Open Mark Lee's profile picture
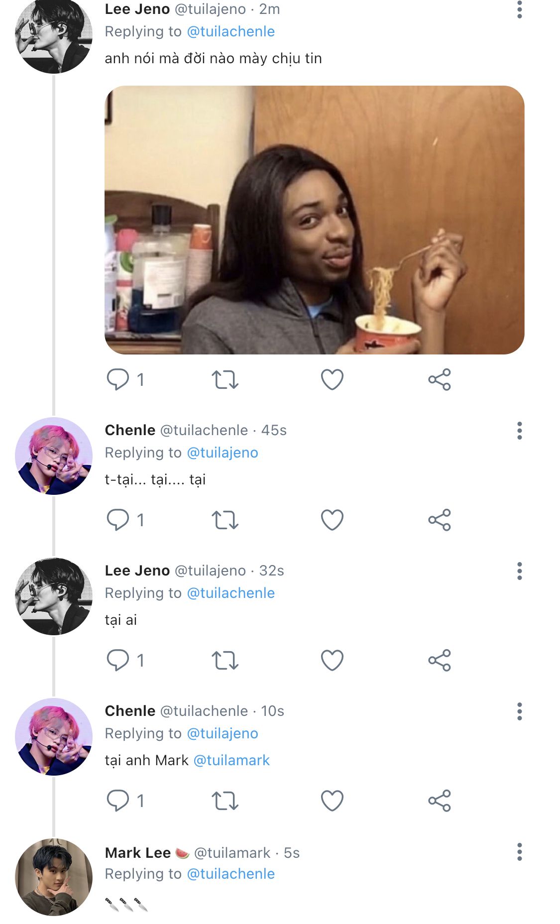 coord(54,877)
